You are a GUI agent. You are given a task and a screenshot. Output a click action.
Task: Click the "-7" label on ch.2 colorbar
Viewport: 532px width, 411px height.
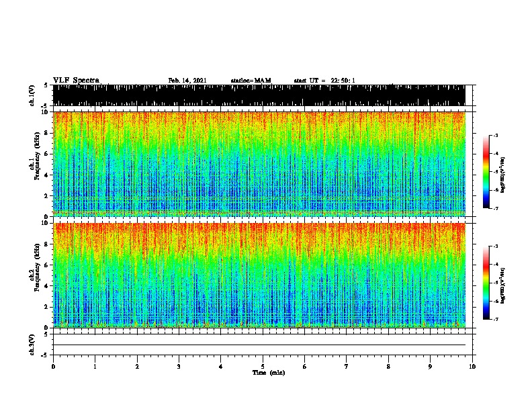pyautogui.click(x=495, y=319)
